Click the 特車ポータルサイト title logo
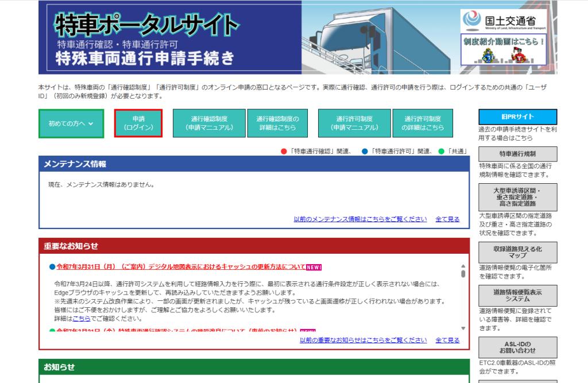Viewport: 588px width, 383px height. pos(146,25)
